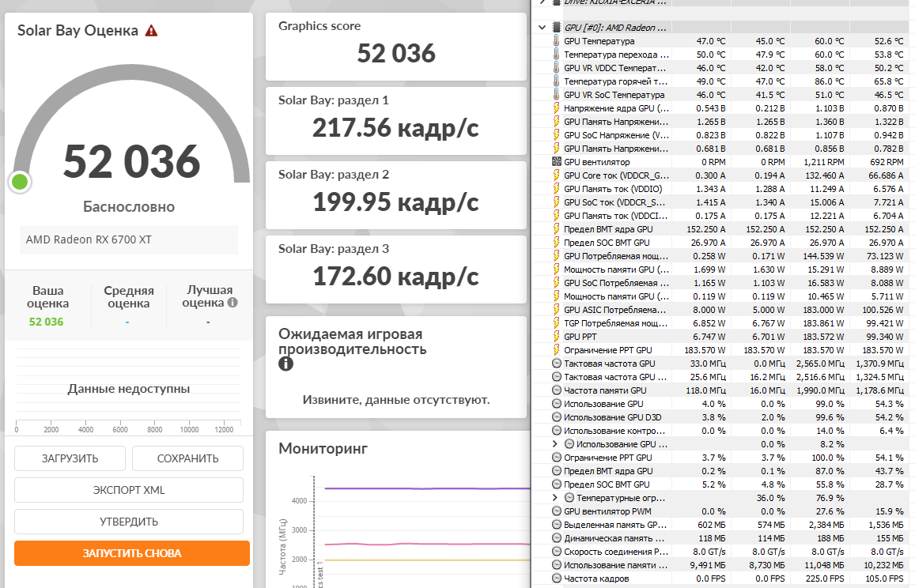The image size is (915, 588).
Task: Collapse the GPU [#0]: AMD Radeon sensor group
Action: [x=542, y=28]
